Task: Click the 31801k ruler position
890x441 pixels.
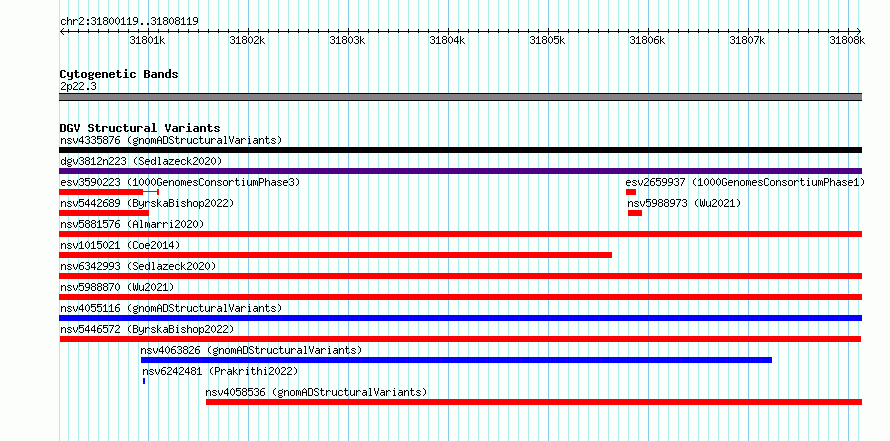Action: [148, 40]
